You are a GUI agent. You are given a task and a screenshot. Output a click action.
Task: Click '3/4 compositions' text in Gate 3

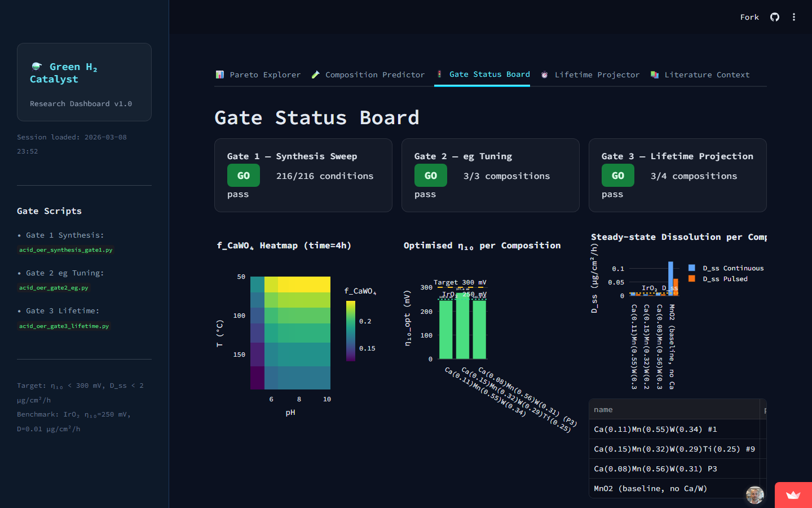pyautogui.click(x=694, y=176)
